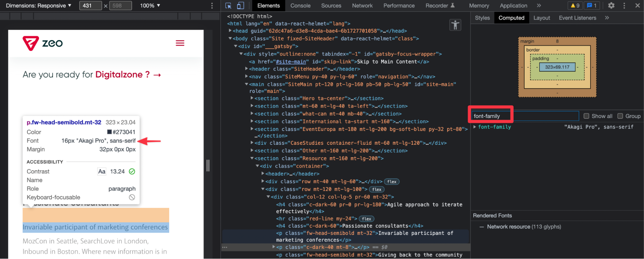644x259 pixels.
Task: Click the viewport width field showing 431
Action: (91, 5)
